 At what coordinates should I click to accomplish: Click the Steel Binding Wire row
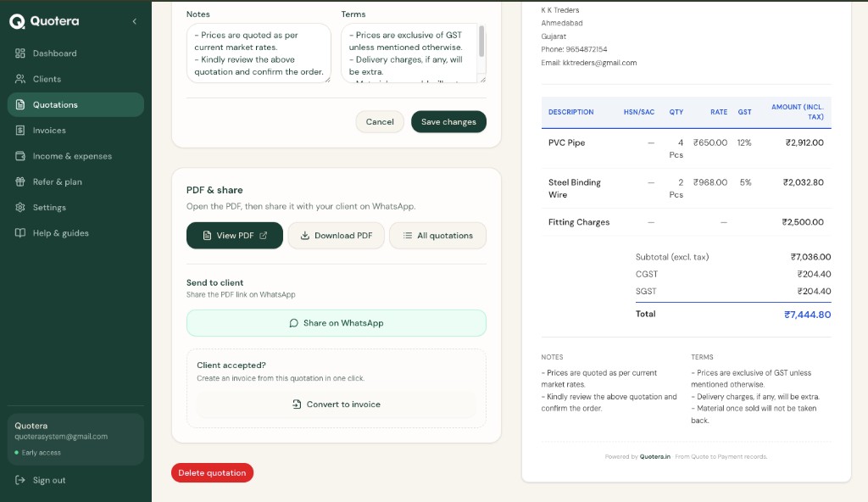coord(686,188)
